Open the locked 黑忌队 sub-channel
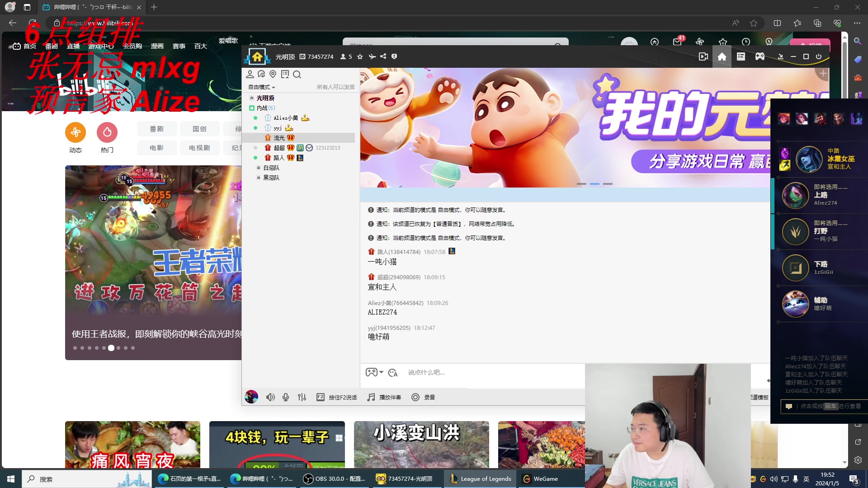Image resolution: width=868 pixels, height=488 pixels. 271,178
